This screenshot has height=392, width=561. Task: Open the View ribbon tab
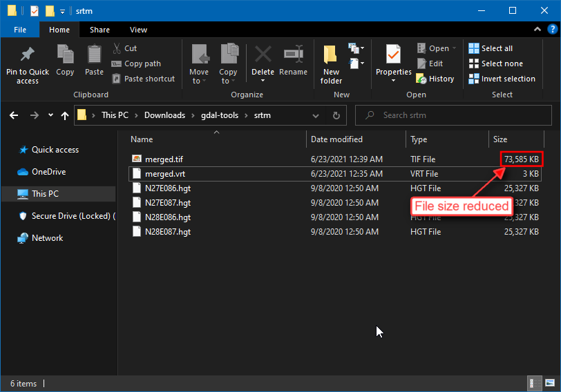pyautogui.click(x=138, y=30)
